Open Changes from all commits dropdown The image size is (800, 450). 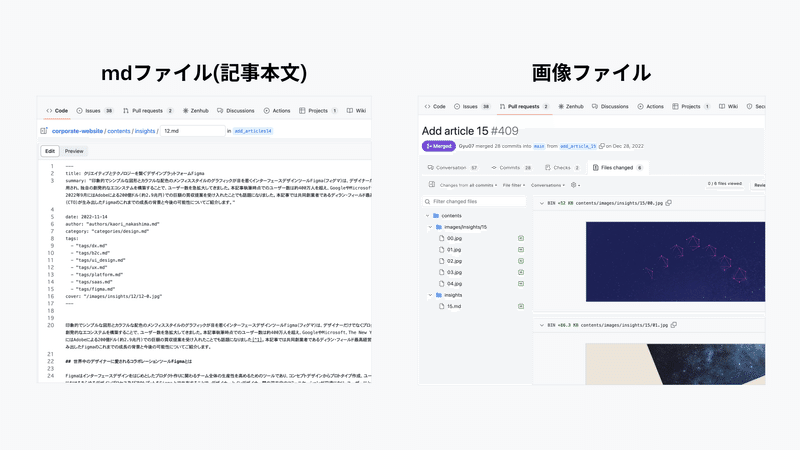[468, 185]
